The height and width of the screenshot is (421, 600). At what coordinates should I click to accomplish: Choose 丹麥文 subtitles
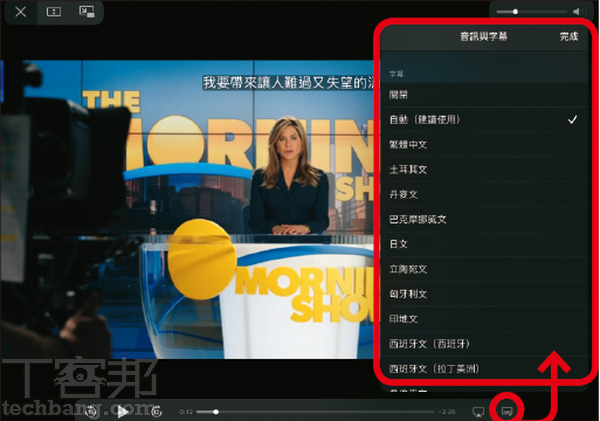tap(484, 194)
